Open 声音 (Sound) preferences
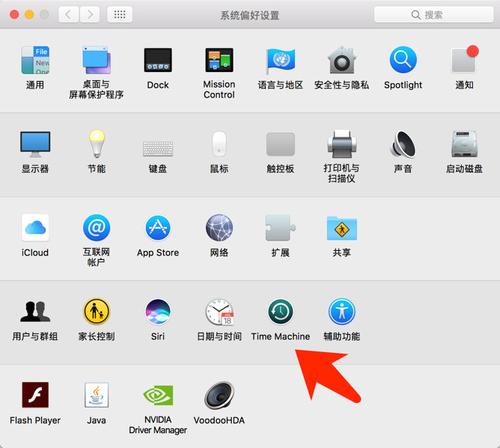500x448 pixels. (x=403, y=144)
